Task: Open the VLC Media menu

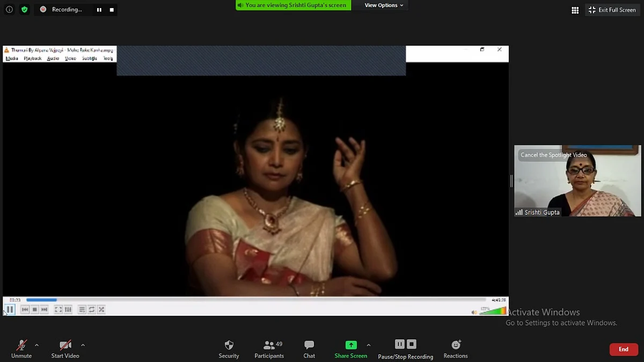Action: coord(12,58)
